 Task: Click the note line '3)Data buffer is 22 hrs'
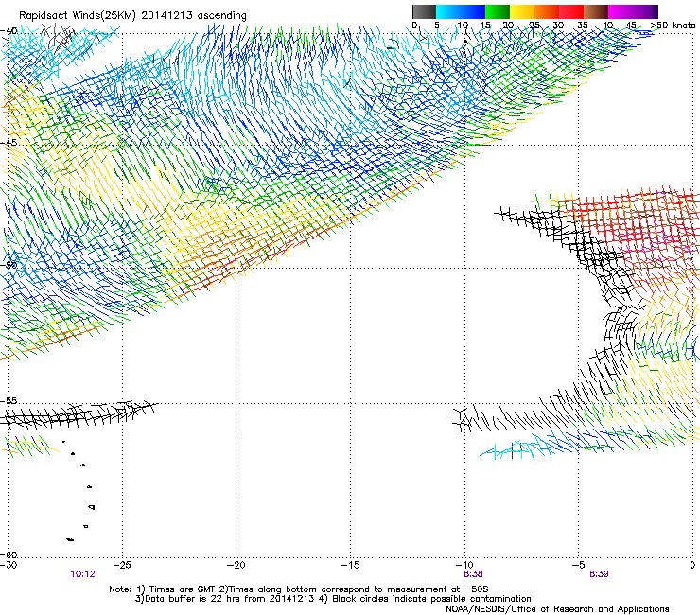tap(334, 599)
